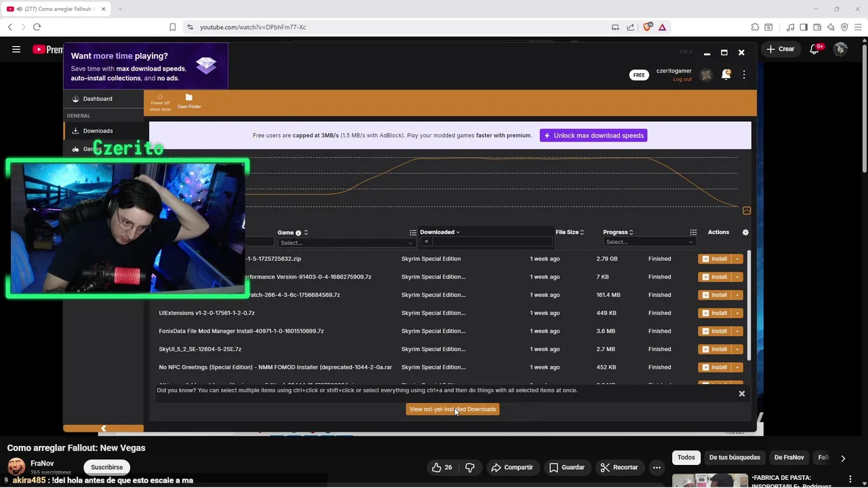Expand Install dropdown arrow for UIExtensions row

[x=737, y=313]
